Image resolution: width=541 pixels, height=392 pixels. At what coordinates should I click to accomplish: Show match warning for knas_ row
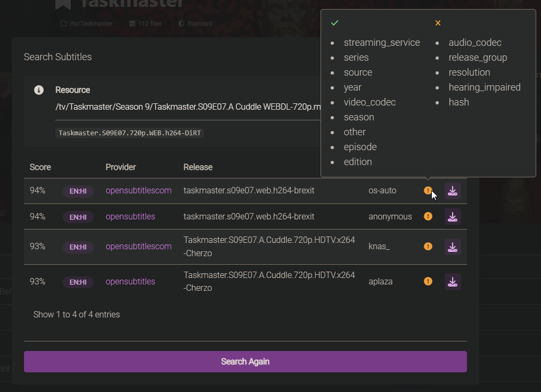click(x=428, y=247)
